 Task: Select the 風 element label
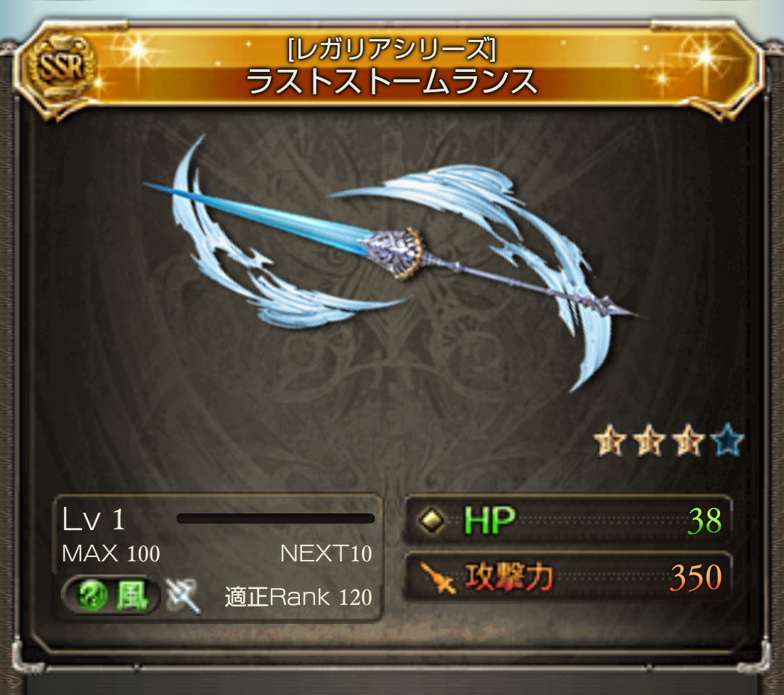132,596
